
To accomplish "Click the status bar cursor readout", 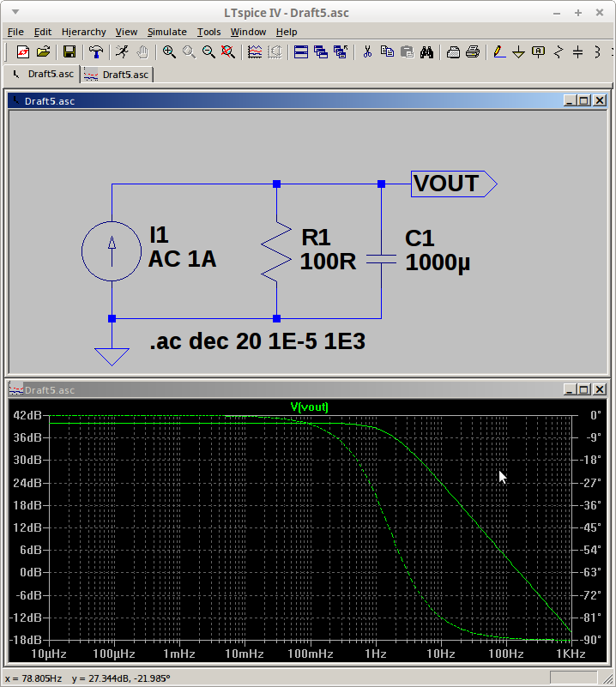I will (88, 678).
